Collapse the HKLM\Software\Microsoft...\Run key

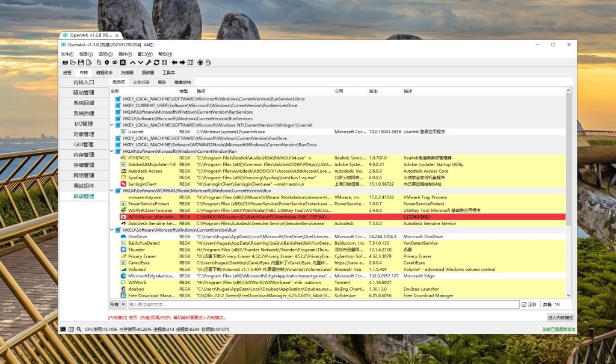(x=112, y=152)
